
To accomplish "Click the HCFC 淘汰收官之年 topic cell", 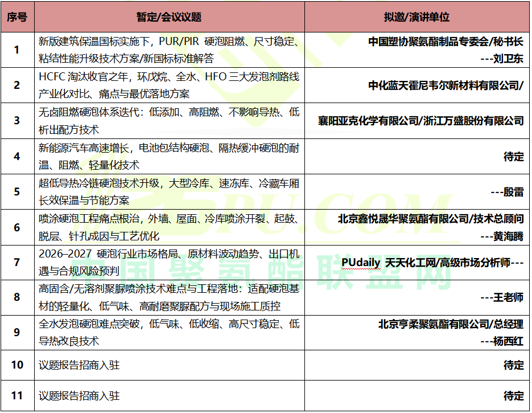I will [x=170, y=85].
